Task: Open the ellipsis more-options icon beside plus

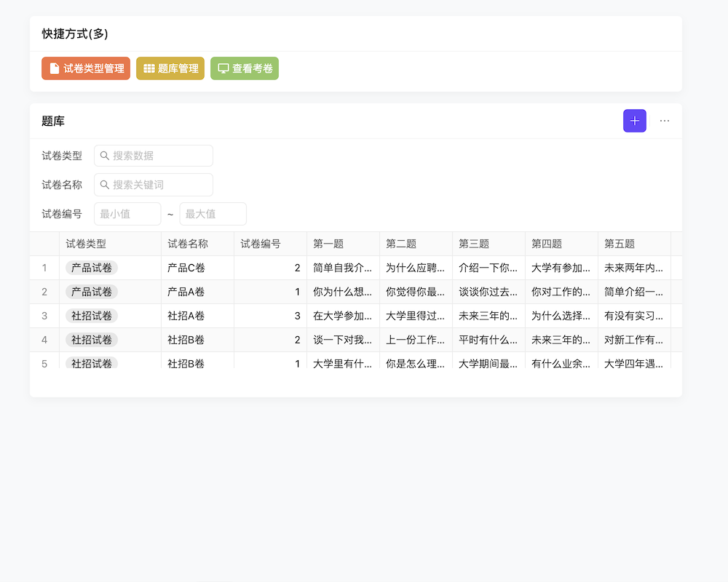Action: [x=664, y=121]
